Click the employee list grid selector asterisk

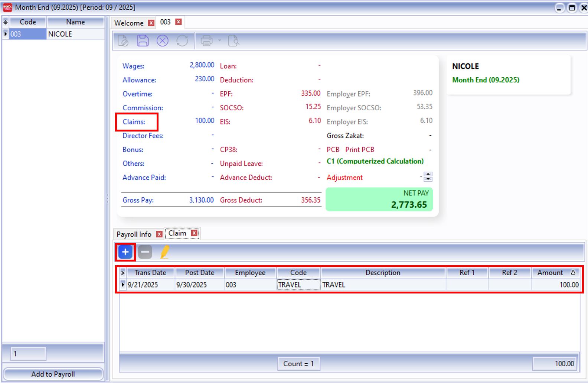(x=6, y=22)
